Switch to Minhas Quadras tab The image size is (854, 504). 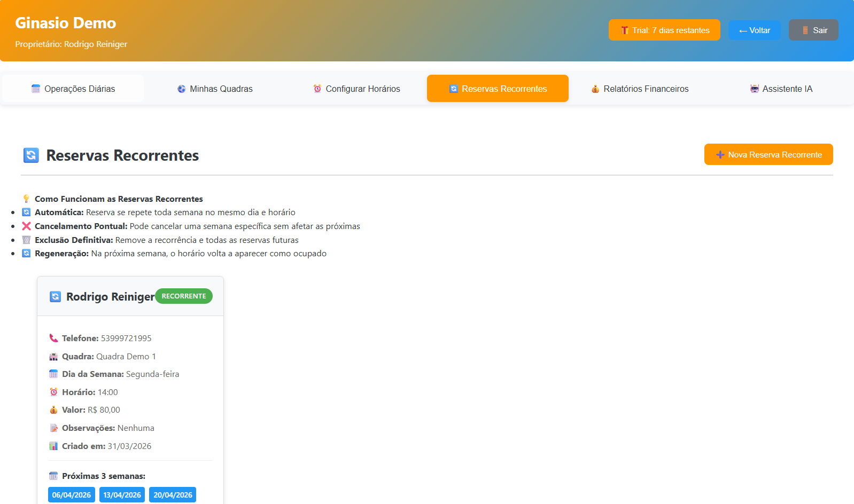point(215,89)
